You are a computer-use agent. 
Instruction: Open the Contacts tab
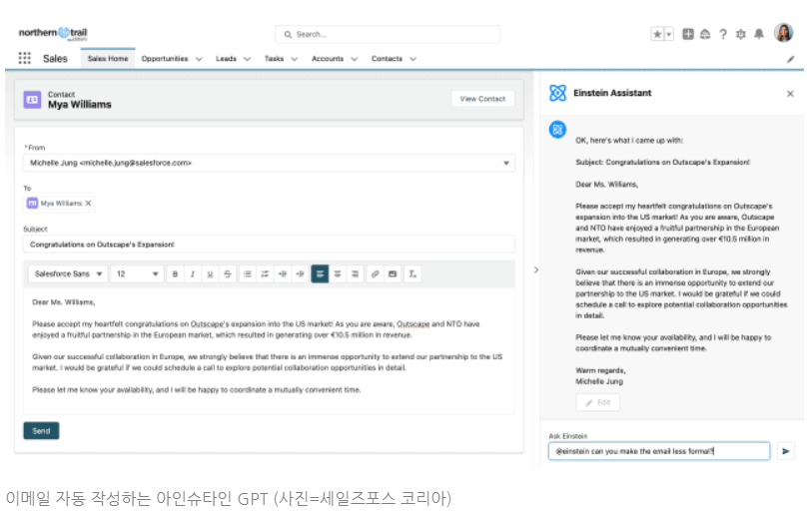tap(387, 59)
